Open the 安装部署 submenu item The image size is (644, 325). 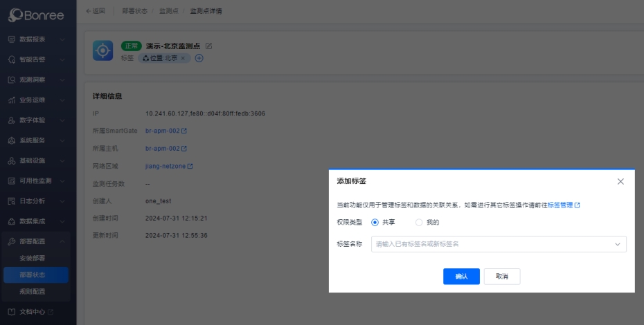click(33, 258)
